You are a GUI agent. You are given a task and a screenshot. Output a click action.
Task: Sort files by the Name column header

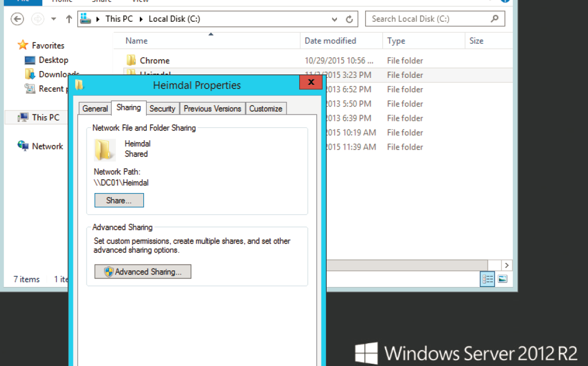pyautogui.click(x=136, y=41)
